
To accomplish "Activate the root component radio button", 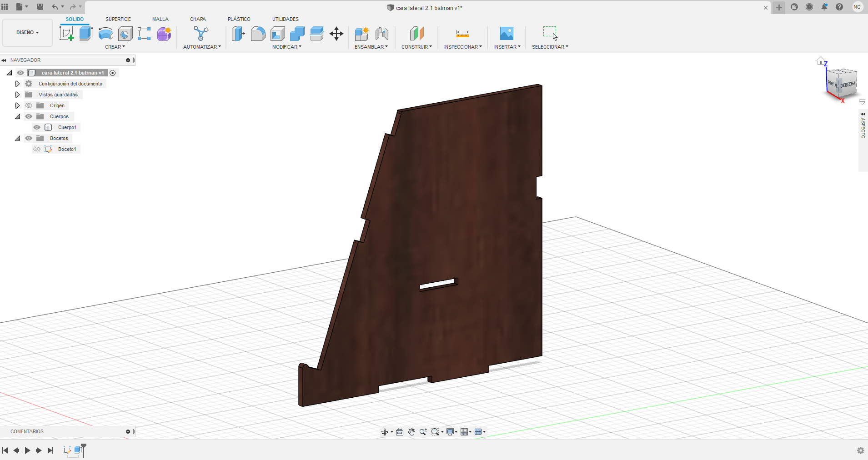I will tap(113, 73).
